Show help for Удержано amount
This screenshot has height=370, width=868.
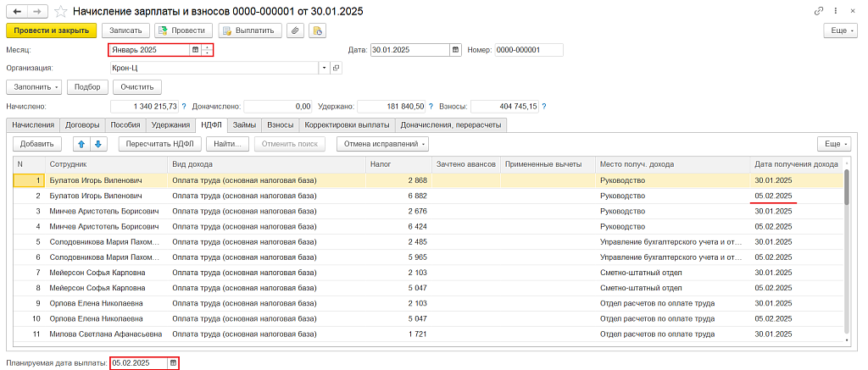pyautogui.click(x=430, y=106)
